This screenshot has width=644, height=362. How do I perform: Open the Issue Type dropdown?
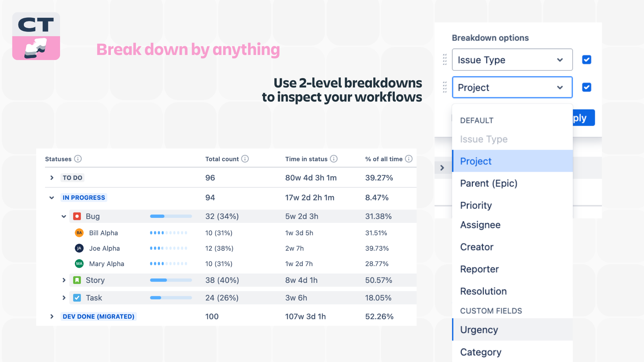click(x=512, y=60)
